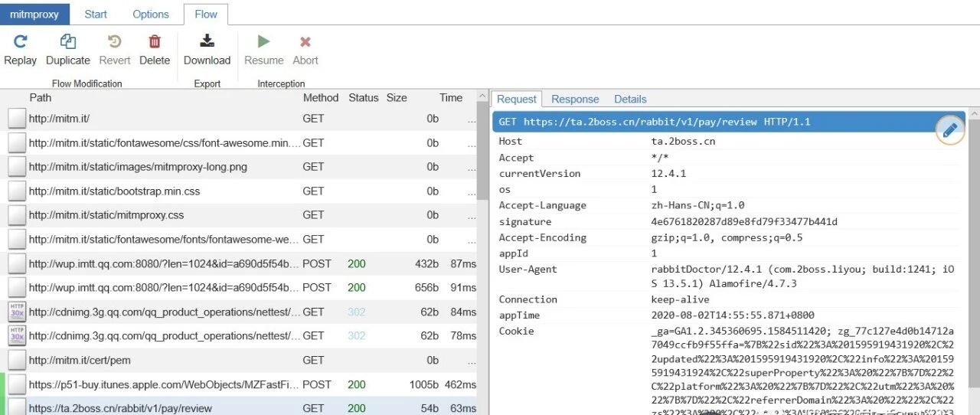Screen dimensions: 980x415
Task: Click icon of mitmproxy-long.png row
Action: [17, 167]
